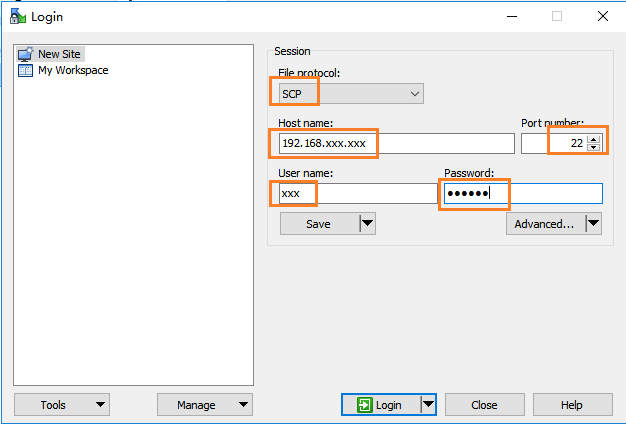Viewport: 626px width, 424px height.
Task: Open the Save button dropdown arrow
Action: click(x=368, y=224)
